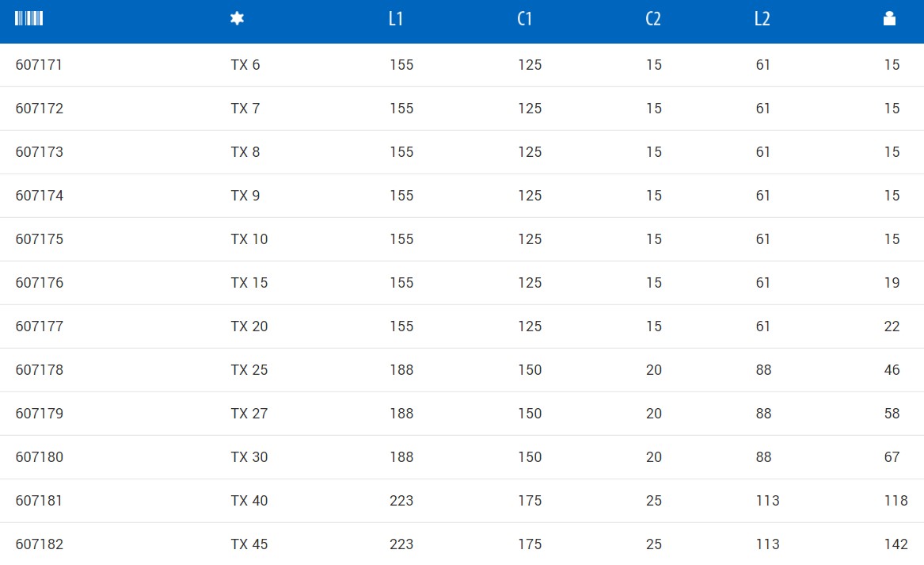Select the TX 40 size cell
This screenshot has height=565, width=924.
249,501
